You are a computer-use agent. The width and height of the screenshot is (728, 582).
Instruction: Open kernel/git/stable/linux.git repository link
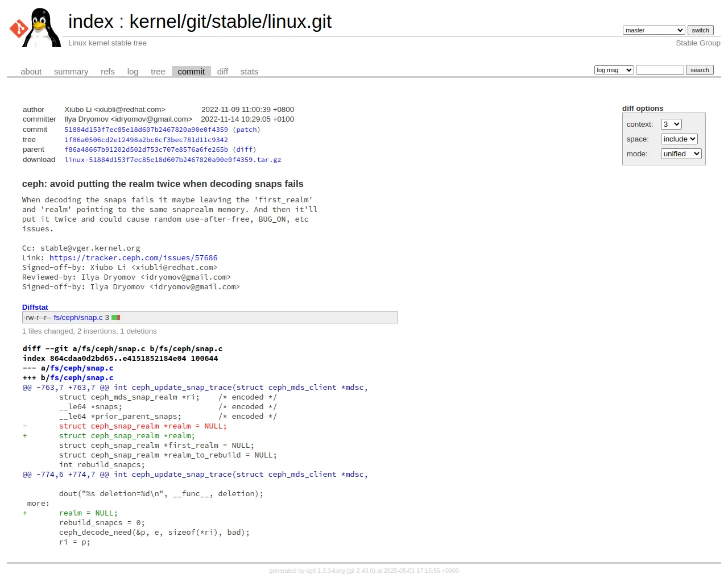coord(230,22)
